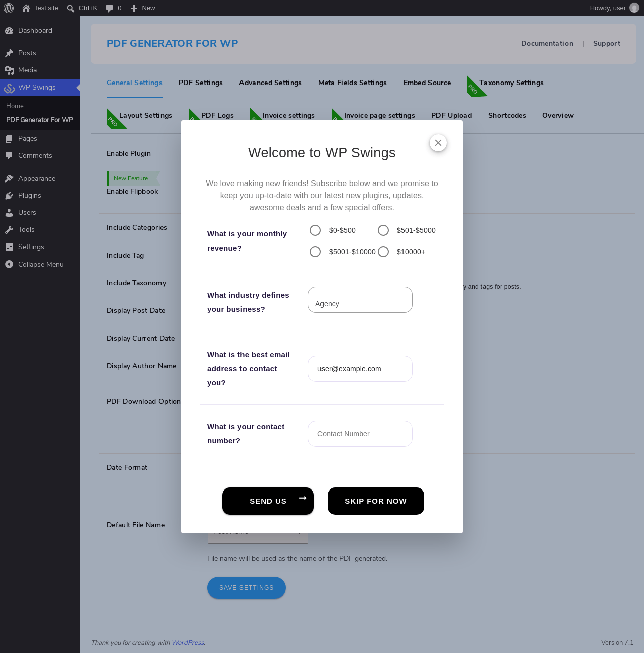Open the Appearance menu item
Viewport: 644px width, 653px height.
coord(40,179)
